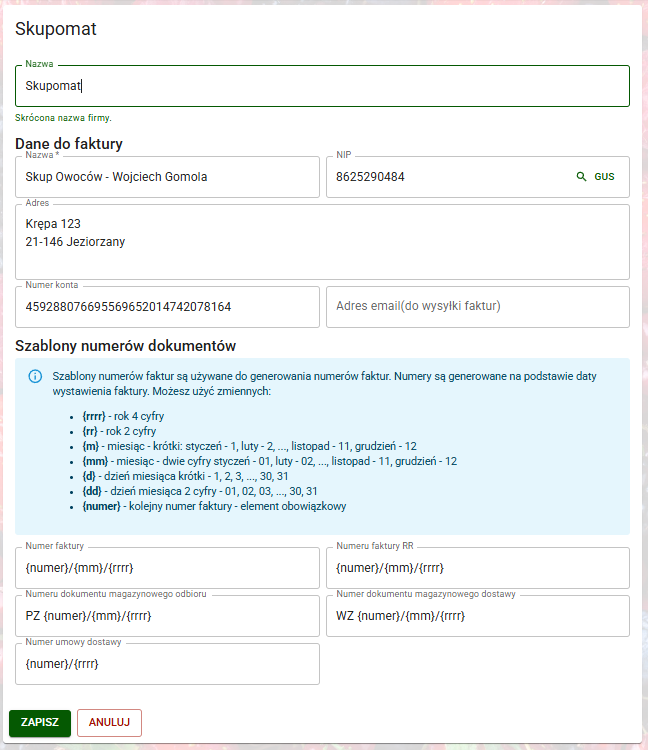648x750 pixels.
Task: Select the Numer konta bank account field
Action: (x=167, y=307)
